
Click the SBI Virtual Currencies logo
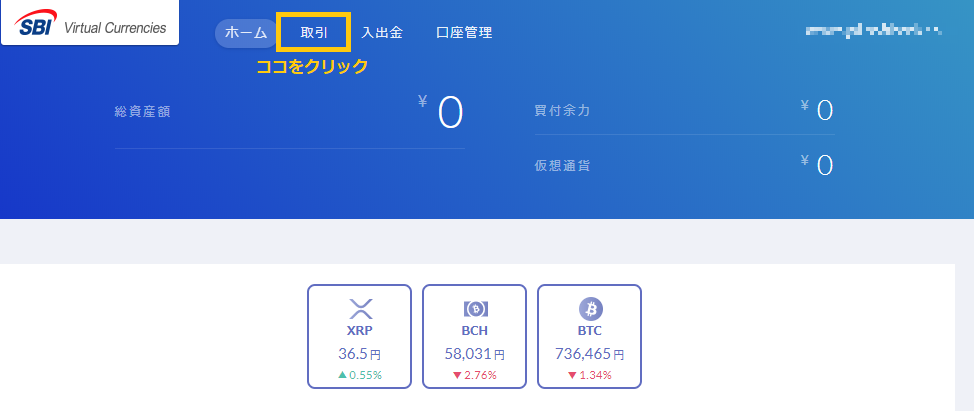(x=90, y=23)
